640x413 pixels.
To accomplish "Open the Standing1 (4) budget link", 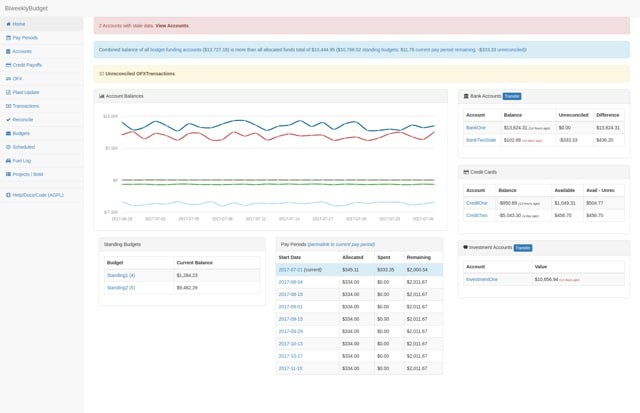I will point(121,275).
